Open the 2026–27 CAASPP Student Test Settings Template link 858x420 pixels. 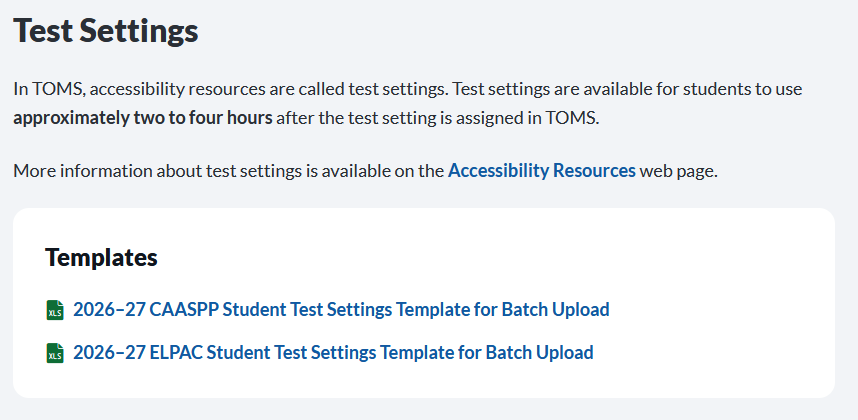click(x=341, y=310)
